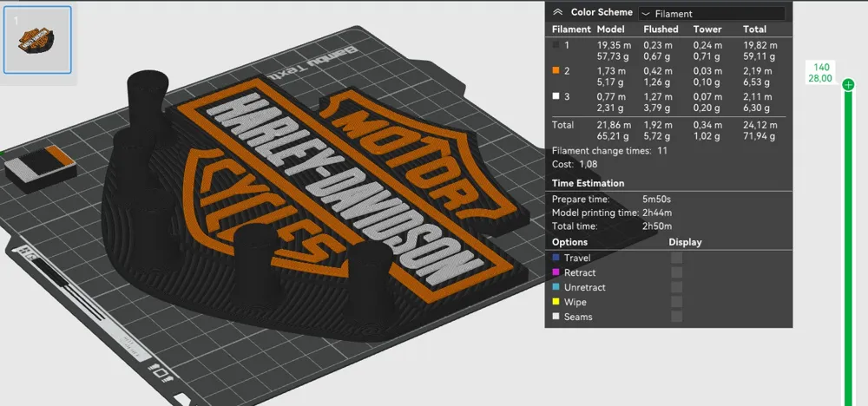This screenshot has width=868, height=406.
Task: Toggle the Wipe display checkbox
Action: 676,302
